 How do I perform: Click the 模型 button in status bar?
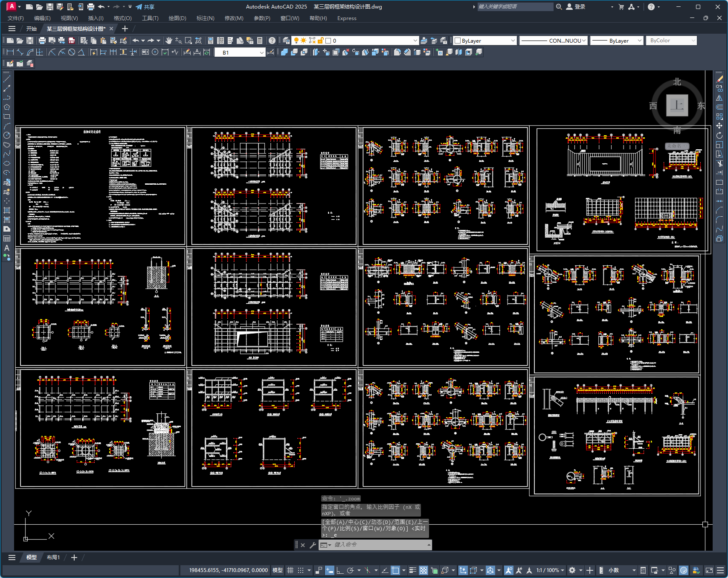pyautogui.click(x=277, y=570)
